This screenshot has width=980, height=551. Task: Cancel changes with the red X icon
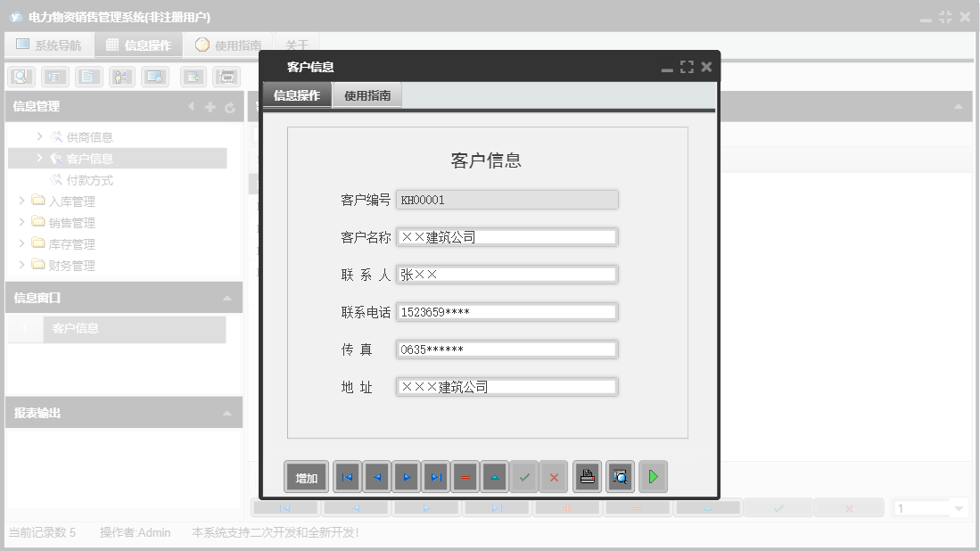[553, 477]
